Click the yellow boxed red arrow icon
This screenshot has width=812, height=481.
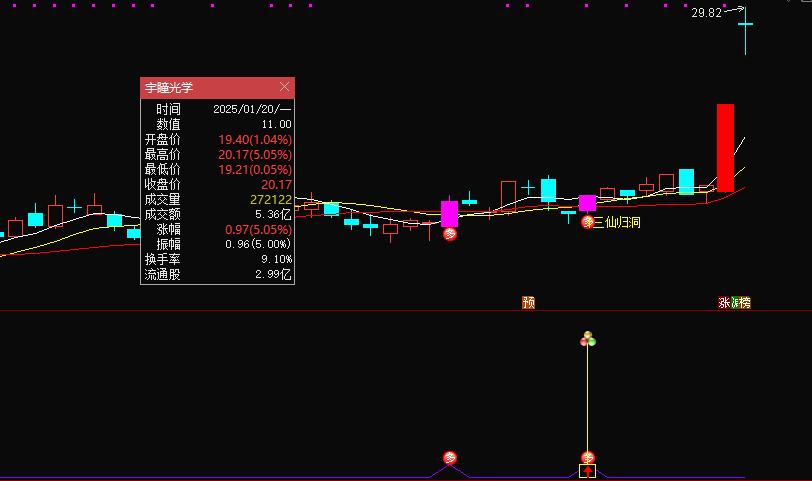588,470
